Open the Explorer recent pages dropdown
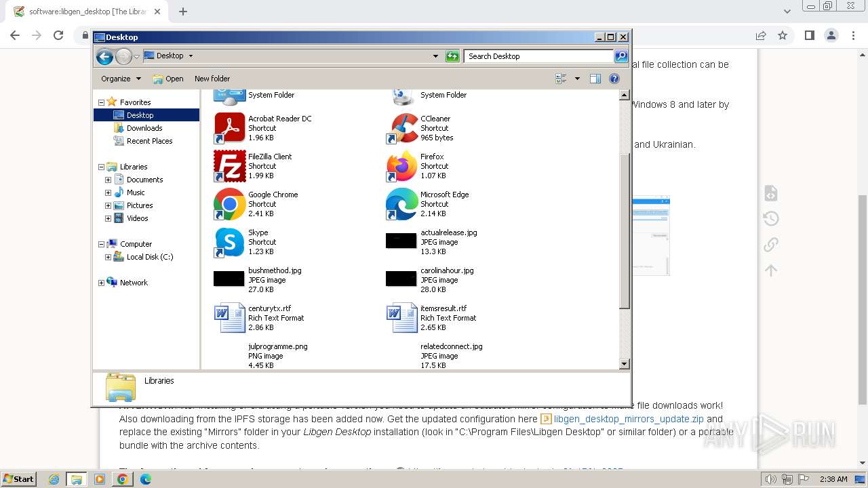Viewport: 868px width, 488px height. 137,56
